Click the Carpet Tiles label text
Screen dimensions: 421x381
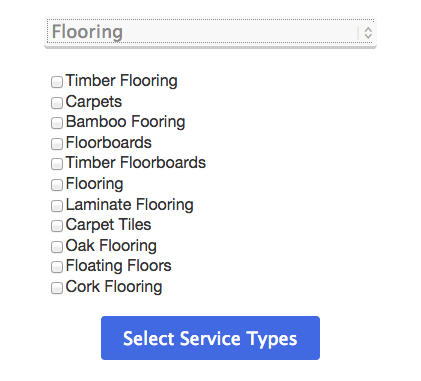tap(108, 225)
